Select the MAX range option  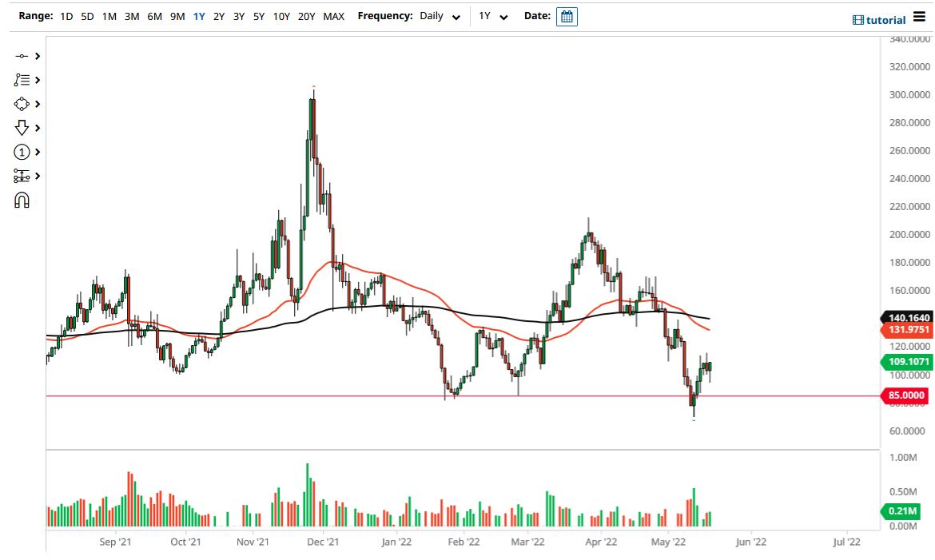pos(334,16)
